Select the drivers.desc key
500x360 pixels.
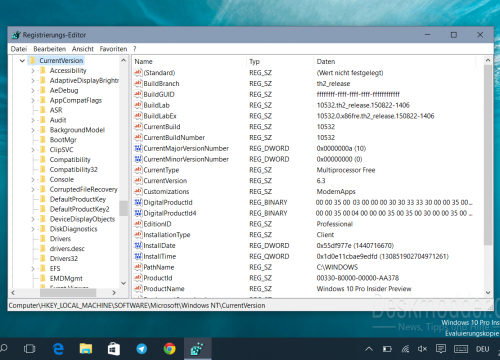pos(67,249)
